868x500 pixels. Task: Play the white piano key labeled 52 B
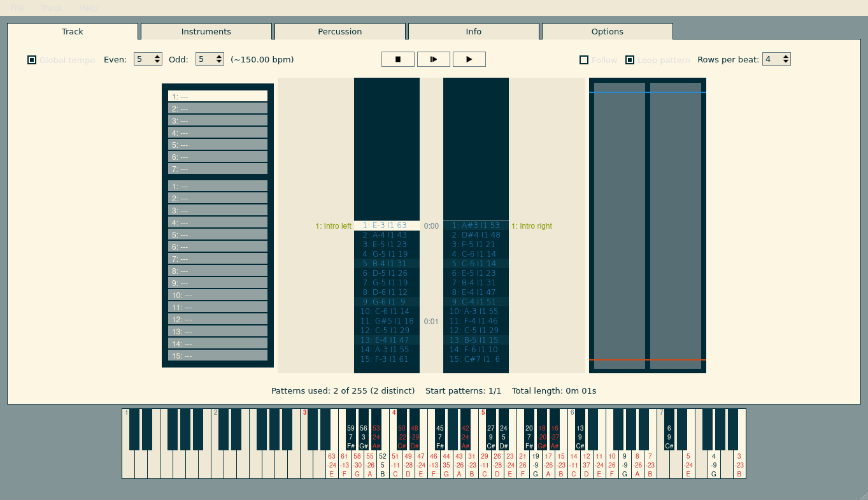coord(383,465)
